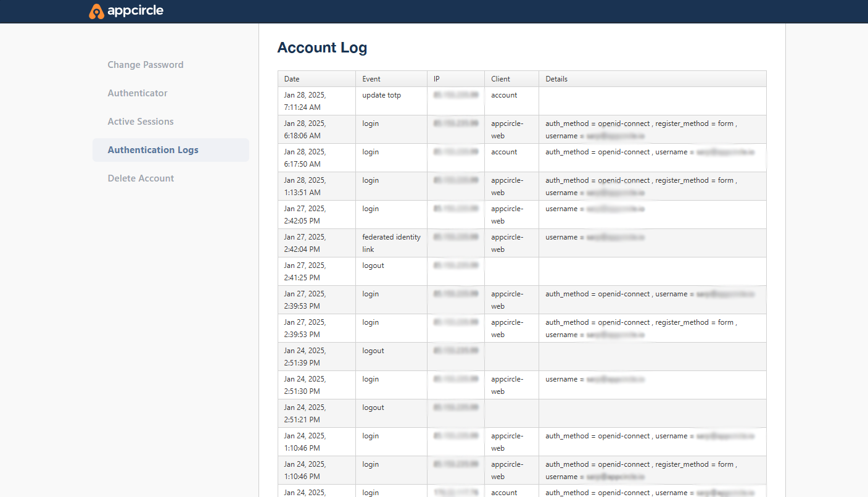Screen dimensions: 868x497
Task: Click the Appcircle logo in the header
Action: 126,11
